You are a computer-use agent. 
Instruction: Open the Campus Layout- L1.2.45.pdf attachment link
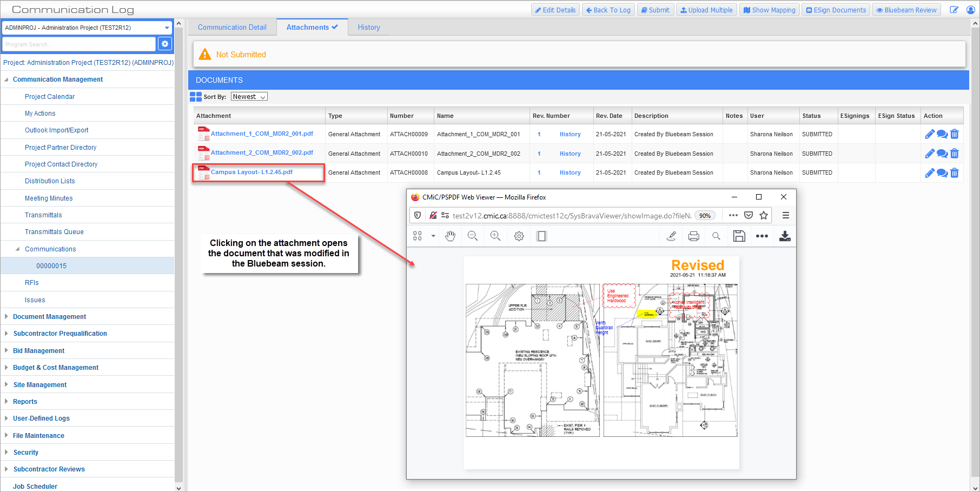(x=251, y=172)
